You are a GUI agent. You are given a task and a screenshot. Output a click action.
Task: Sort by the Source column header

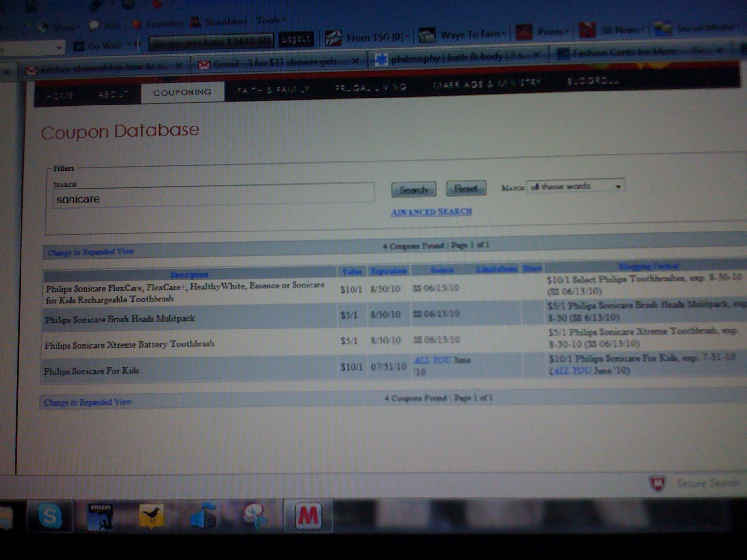(x=442, y=270)
